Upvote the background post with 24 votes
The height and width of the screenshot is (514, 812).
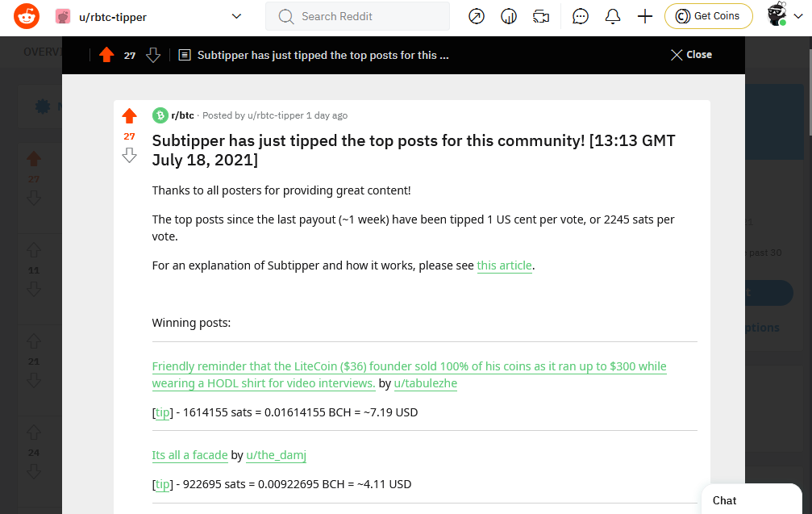pyautogui.click(x=34, y=433)
